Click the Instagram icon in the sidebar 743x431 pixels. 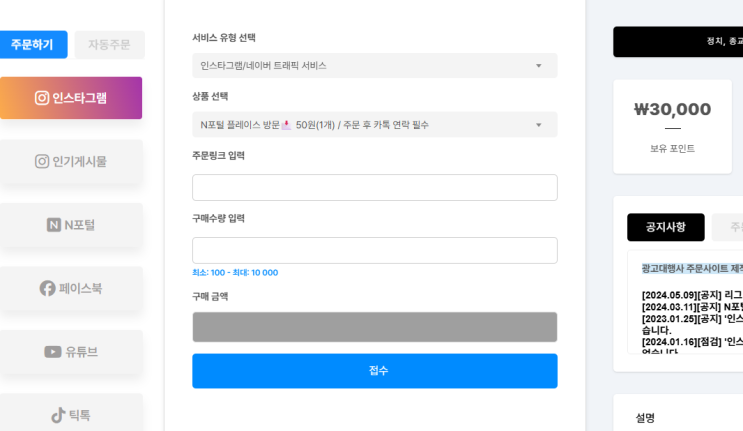(42, 98)
